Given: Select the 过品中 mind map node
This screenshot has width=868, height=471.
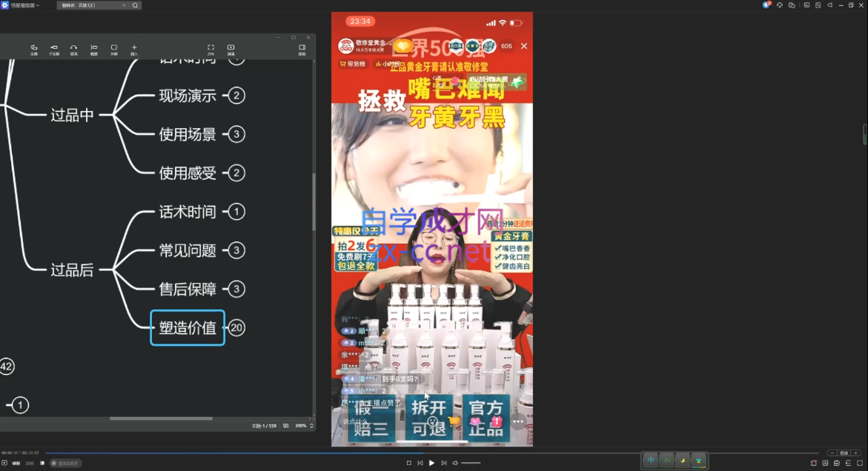Looking at the screenshot, I should coord(72,115).
